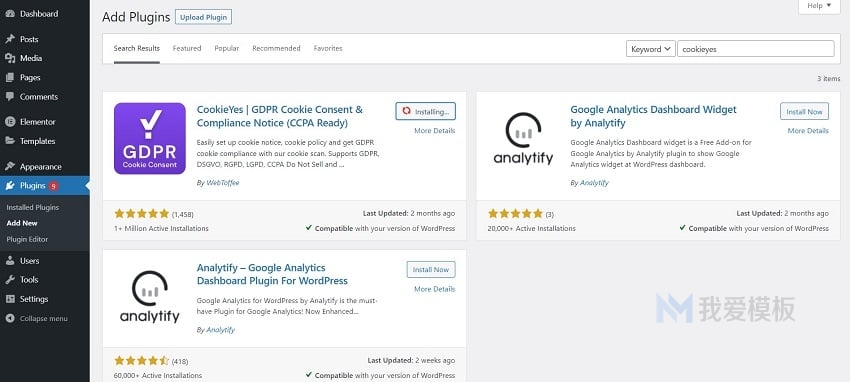Switch to the Popular plugins tab
The image size is (850, 382).
click(227, 48)
